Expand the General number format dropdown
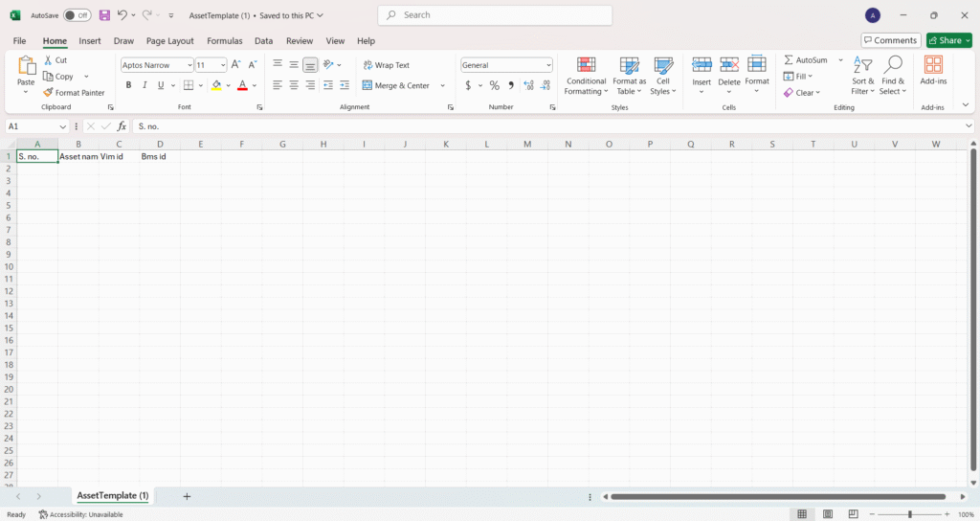 tap(548, 65)
